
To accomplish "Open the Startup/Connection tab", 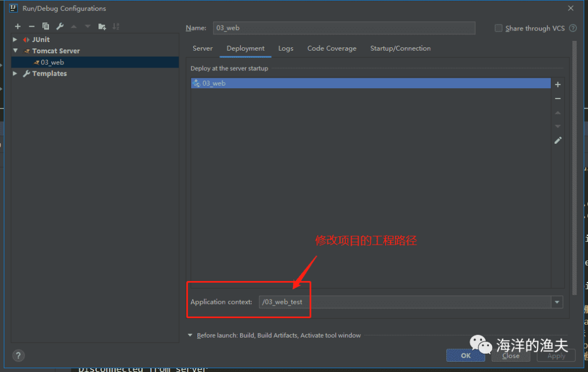I will pyautogui.click(x=400, y=48).
